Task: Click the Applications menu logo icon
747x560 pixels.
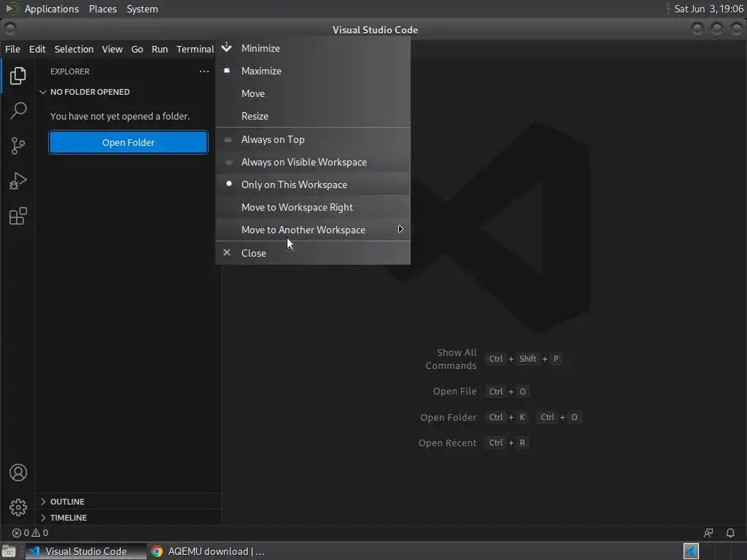Action: (x=12, y=9)
